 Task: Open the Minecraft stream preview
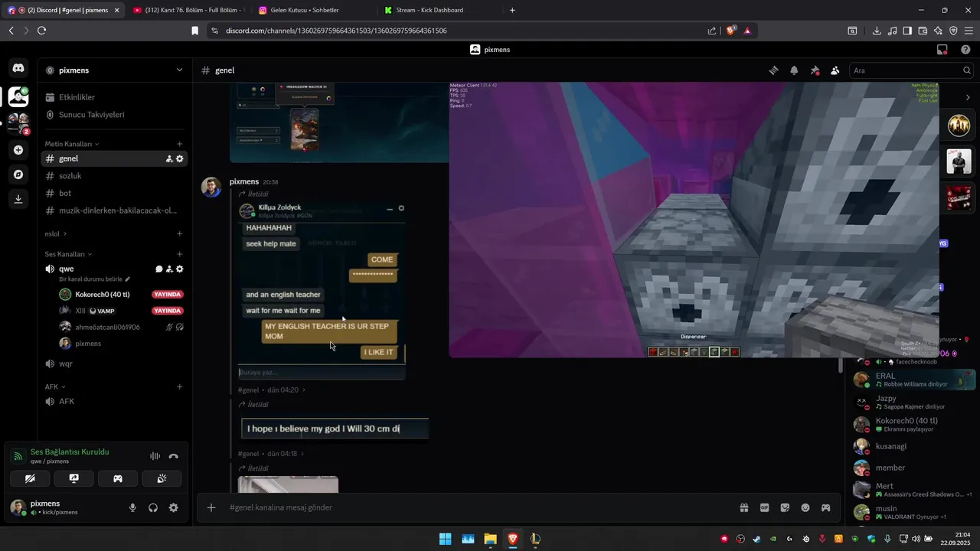click(x=694, y=220)
